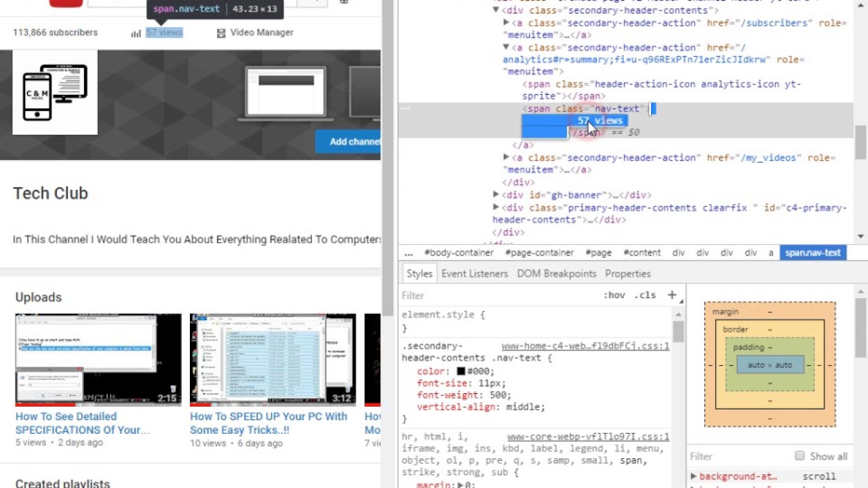Click the DOM tree ellipsis gutter icon
Screen dimensions: 868x488
click(405, 108)
